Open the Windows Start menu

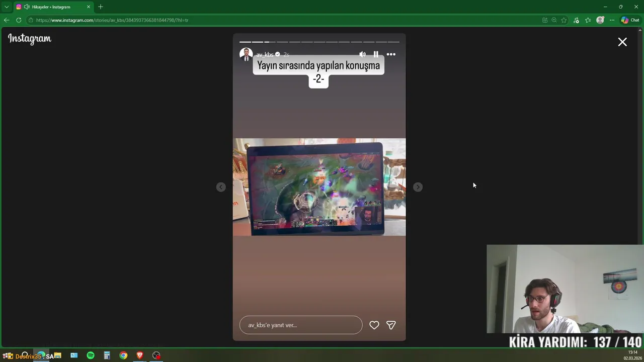[8, 356]
